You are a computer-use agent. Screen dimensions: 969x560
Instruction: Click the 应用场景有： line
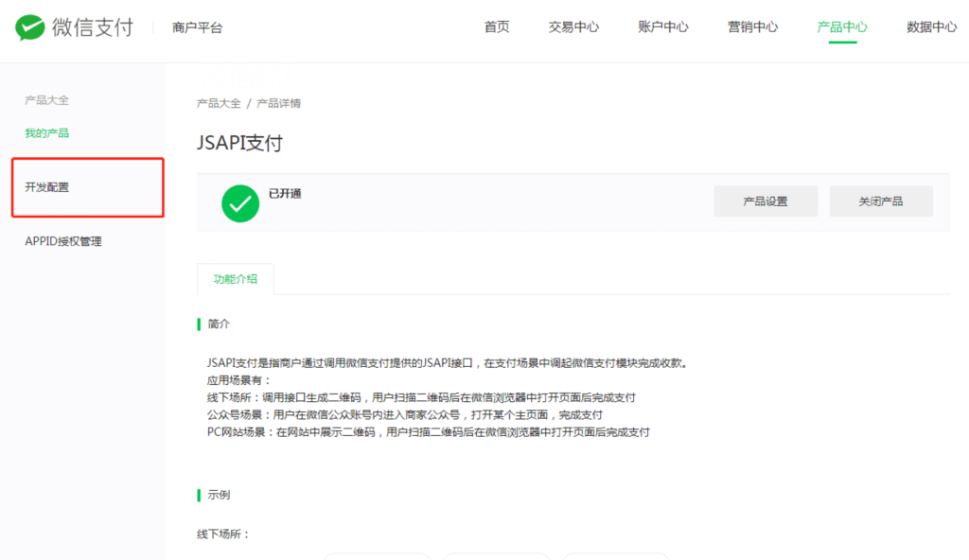coord(239,380)
